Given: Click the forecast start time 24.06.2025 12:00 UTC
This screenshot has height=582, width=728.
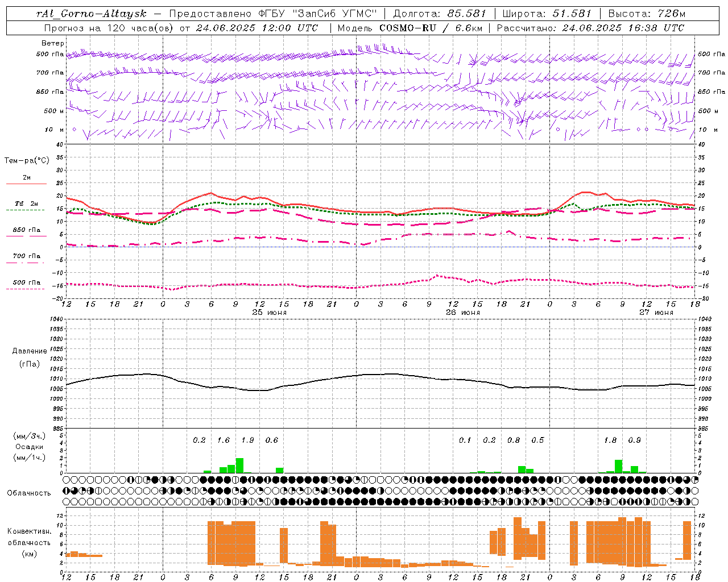Looking at the screenshot, I should [x=257, y=28].
